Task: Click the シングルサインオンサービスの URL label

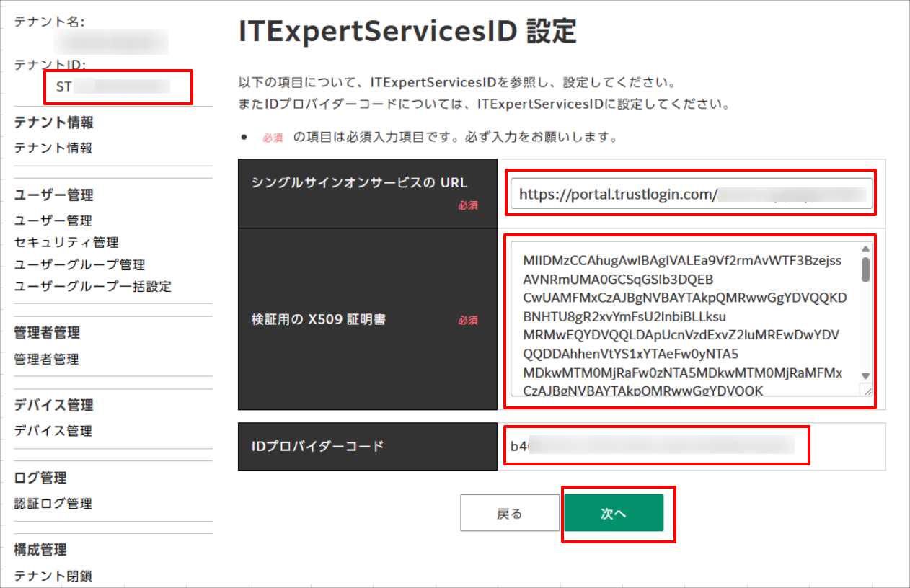Action: point(360,182)
